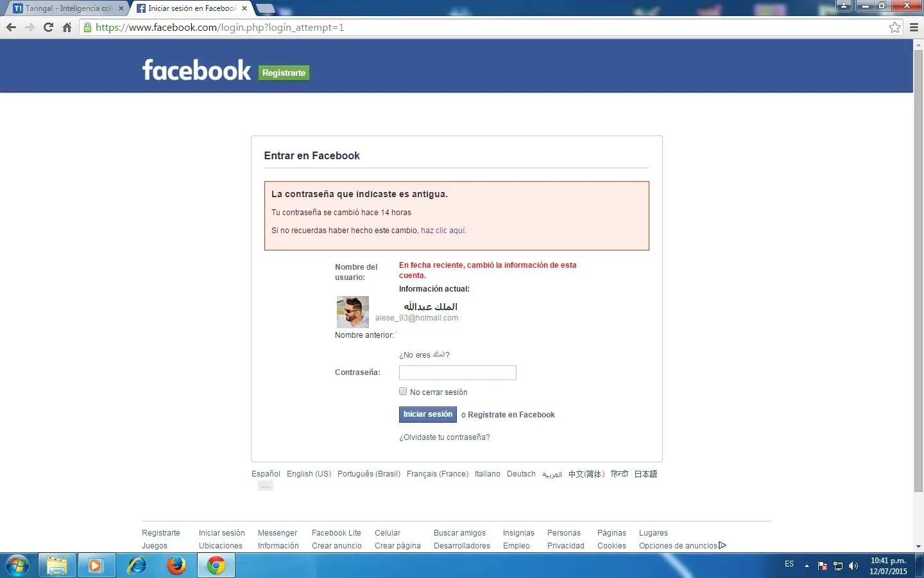This screenshot has width=924, height=578.
Task: Click the user profile picture thumbnail
Action: (x=353, y=312)
